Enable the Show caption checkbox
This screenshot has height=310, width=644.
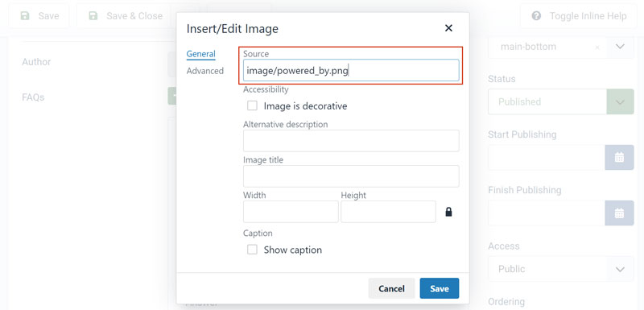tap(252, 250)
